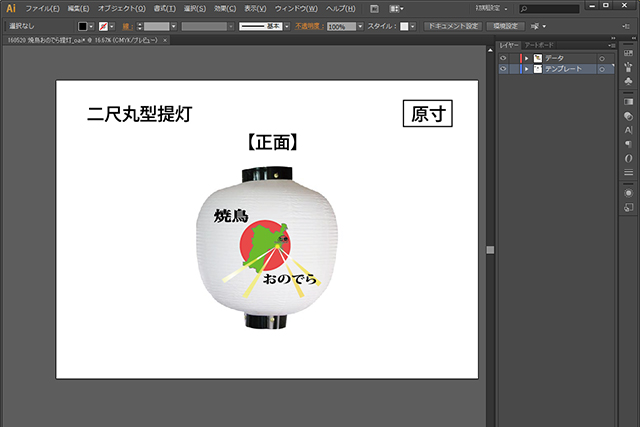This screenshot has width=640, height=427.
Task: Open the Character panel icon
Action: point(629,130)
